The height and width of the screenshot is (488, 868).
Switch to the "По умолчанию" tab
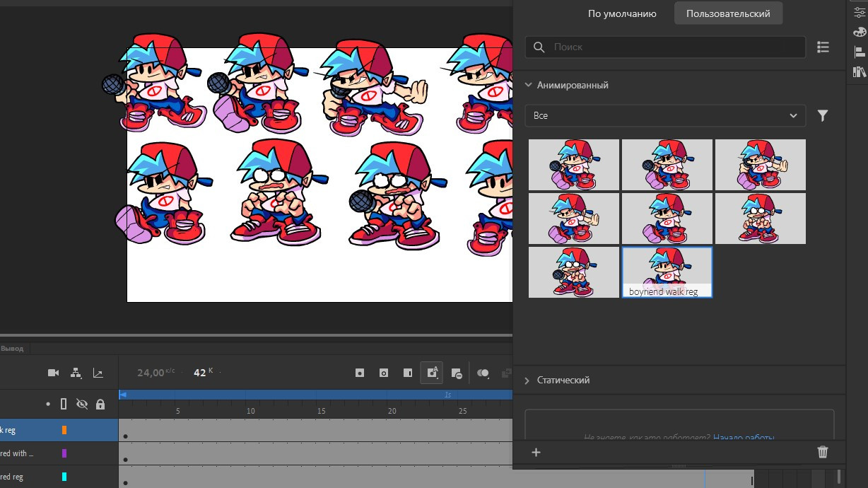(x=621, y=13)
